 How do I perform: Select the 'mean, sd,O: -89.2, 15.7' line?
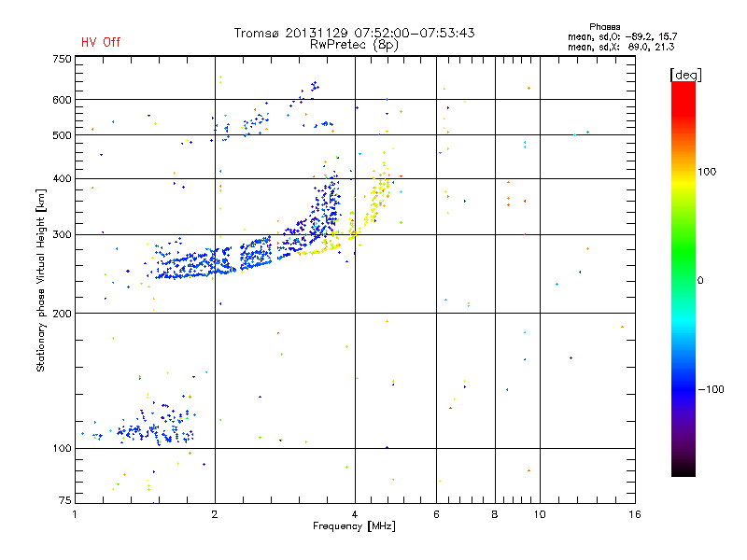click(x=622, y=36)
